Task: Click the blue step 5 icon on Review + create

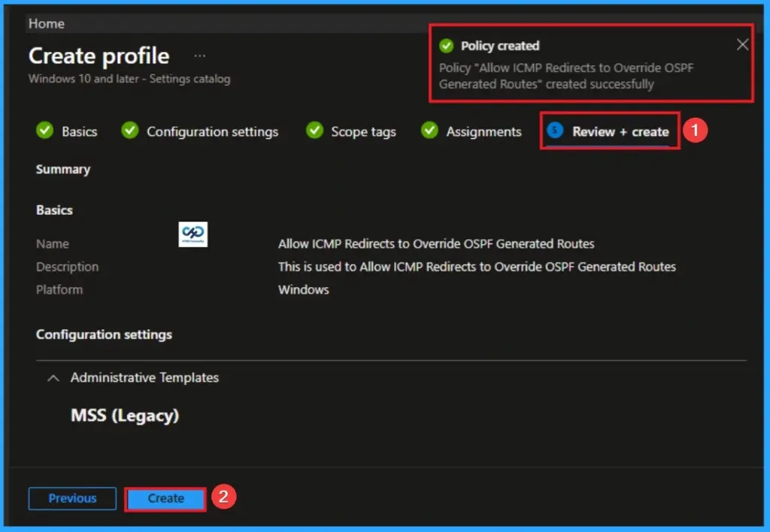Action: pyautogui.click(x=554, y=131)
